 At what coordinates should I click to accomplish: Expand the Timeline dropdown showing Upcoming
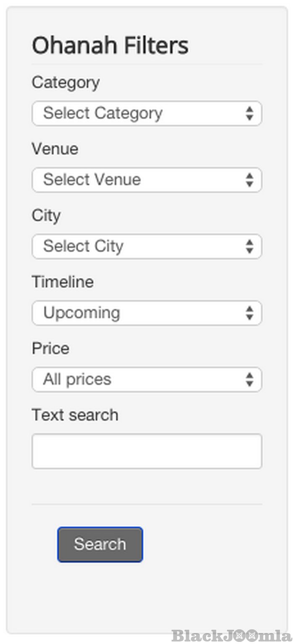(x=139, y=313)
